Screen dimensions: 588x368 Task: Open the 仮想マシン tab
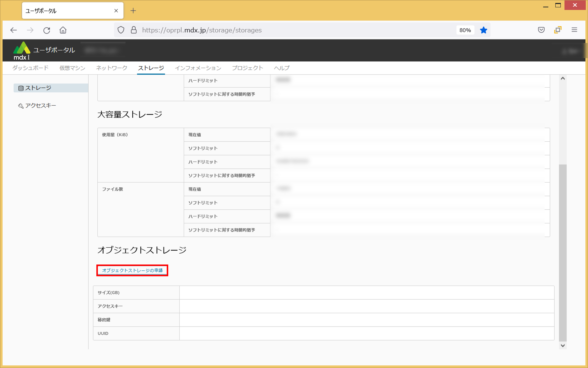72,68
